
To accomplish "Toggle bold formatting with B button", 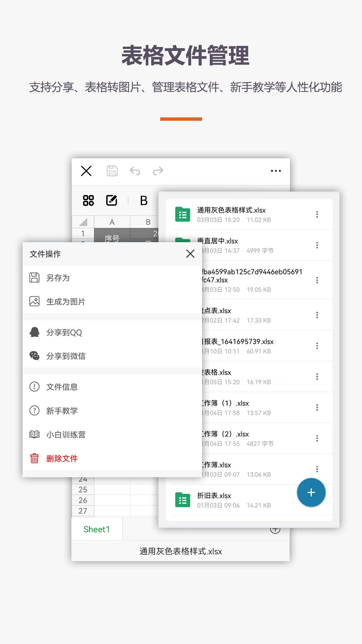I will [143, 201].
